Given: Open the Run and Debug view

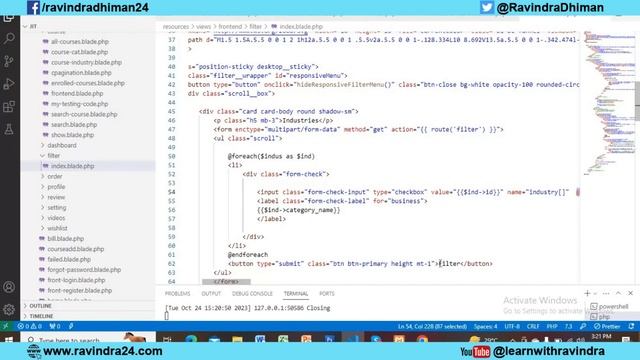Looking at the screenshot, I should [9, 84].
